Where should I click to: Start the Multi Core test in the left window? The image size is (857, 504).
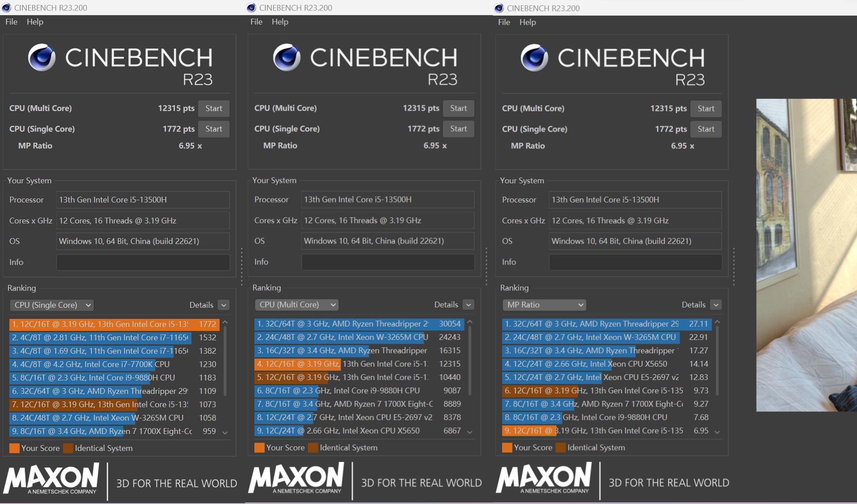coord(213,108)
